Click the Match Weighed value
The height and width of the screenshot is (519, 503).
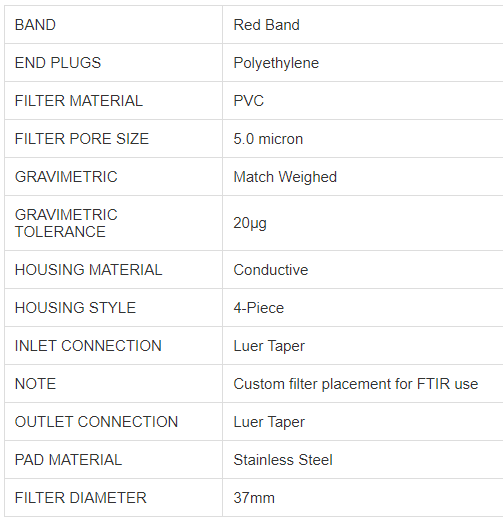coord(285,177)
